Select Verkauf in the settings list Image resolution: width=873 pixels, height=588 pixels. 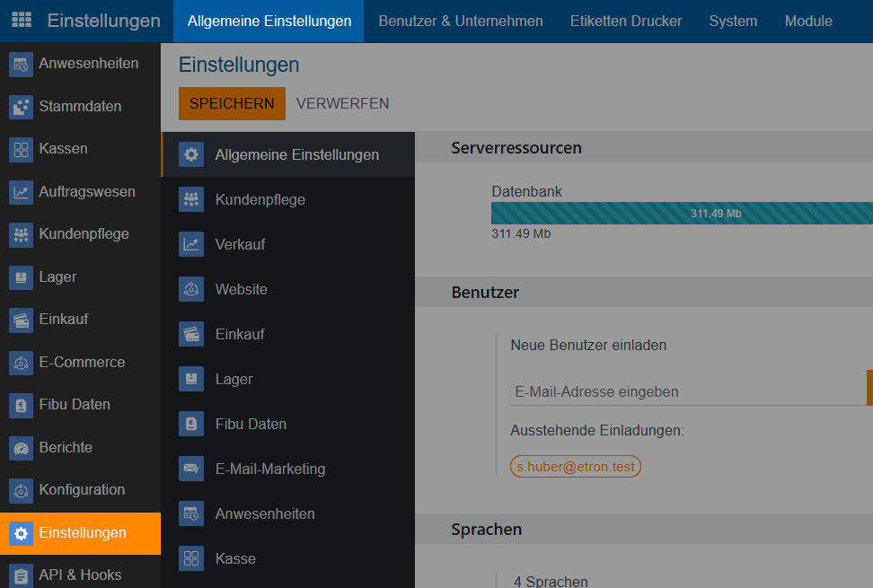(x=240, y=244)
